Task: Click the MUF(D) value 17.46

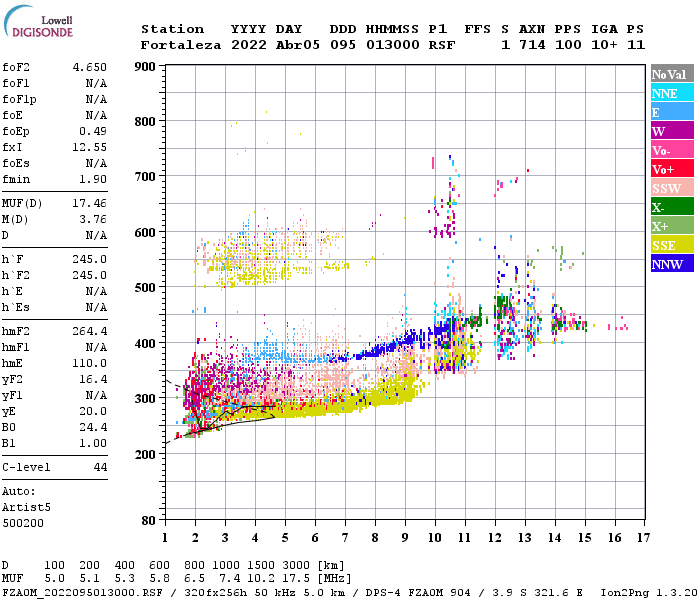Action: coord(90,204)
